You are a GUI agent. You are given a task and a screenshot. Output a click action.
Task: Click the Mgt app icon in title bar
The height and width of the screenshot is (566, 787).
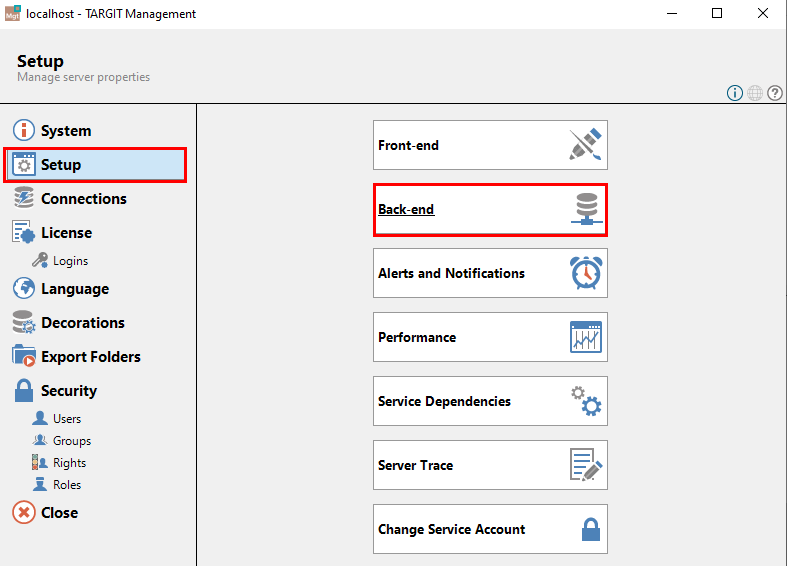[13, 14]
